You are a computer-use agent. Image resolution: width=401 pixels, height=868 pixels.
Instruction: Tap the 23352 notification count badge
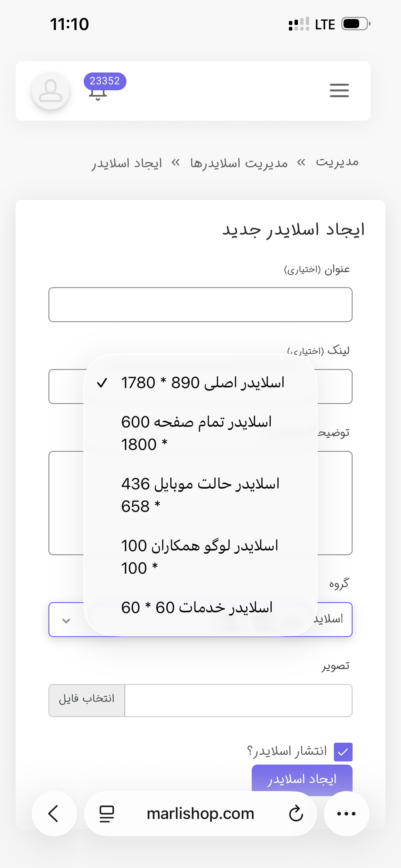pyautogui.click(x=105, y=81)
